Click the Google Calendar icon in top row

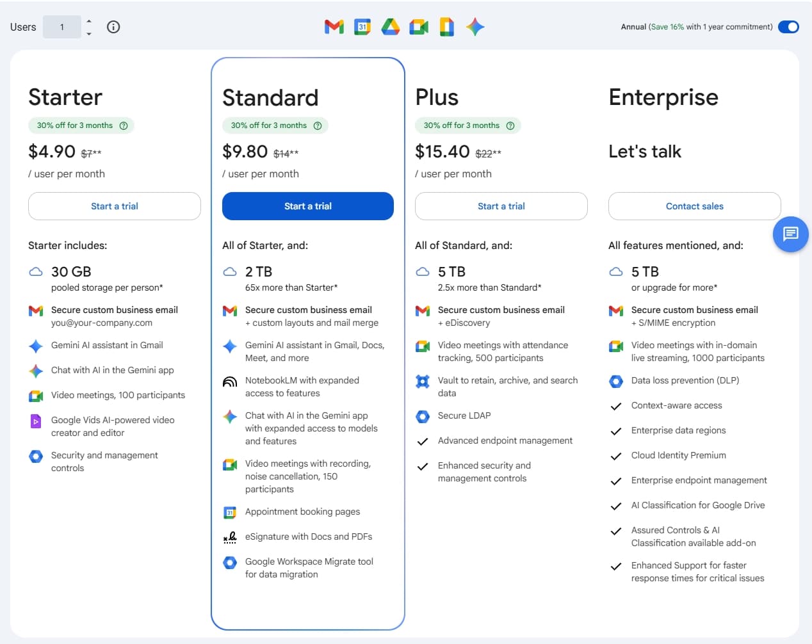(362, 27)
